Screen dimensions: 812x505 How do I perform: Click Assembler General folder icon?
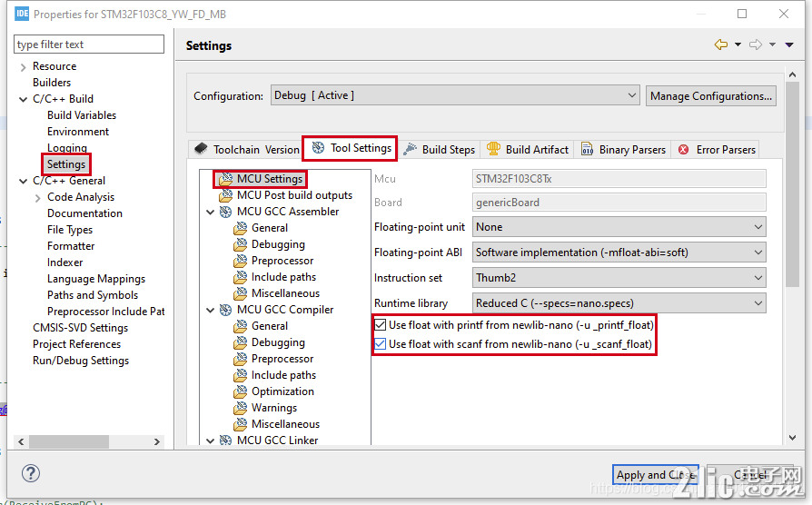[x=240, y=228]
